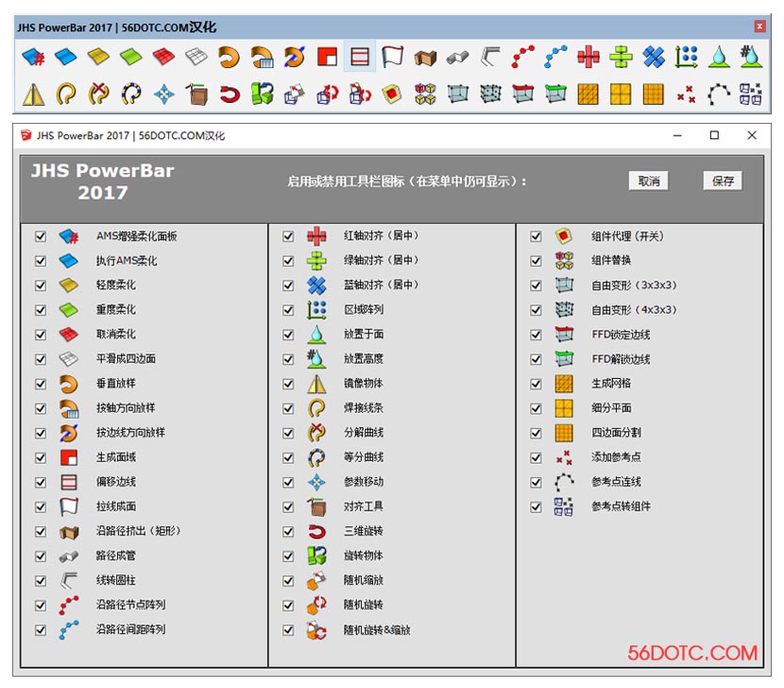The height and width of the screenshot is (688, 784).
Task: Select the 镜像物体 mirror tool in the toolbar
Action: (x=34, y=94)
